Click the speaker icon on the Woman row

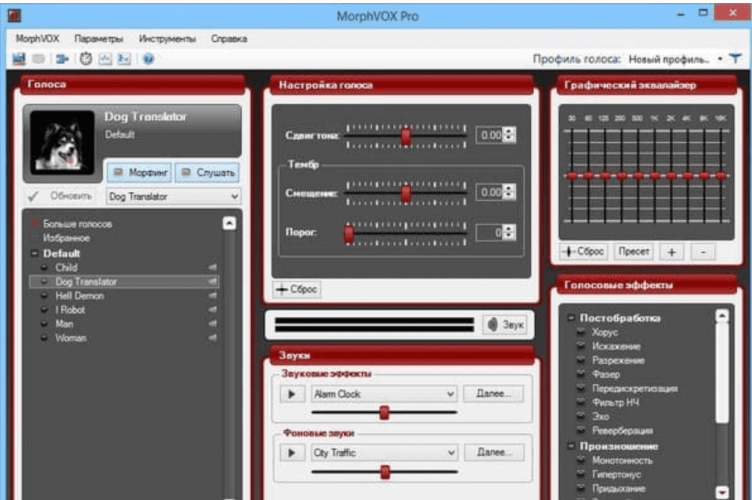[x=212, y=337]
